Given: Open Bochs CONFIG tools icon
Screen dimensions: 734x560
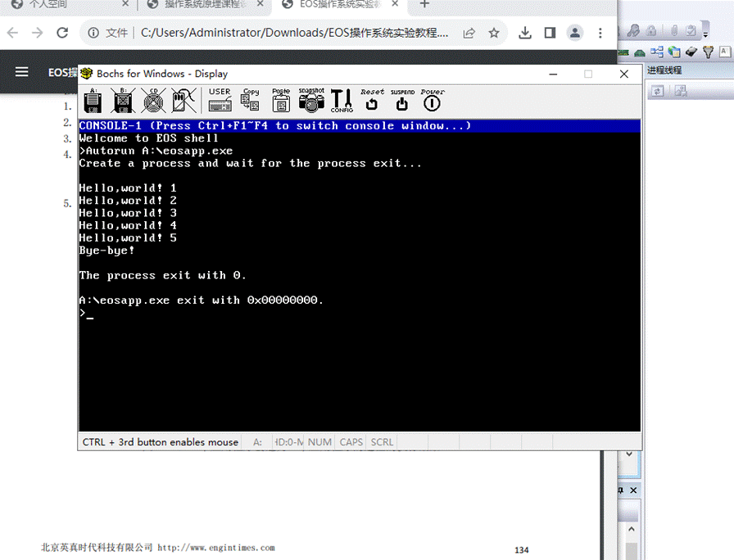Looking at the screenshot, I should pyautogui.click(x=342, y=100).
